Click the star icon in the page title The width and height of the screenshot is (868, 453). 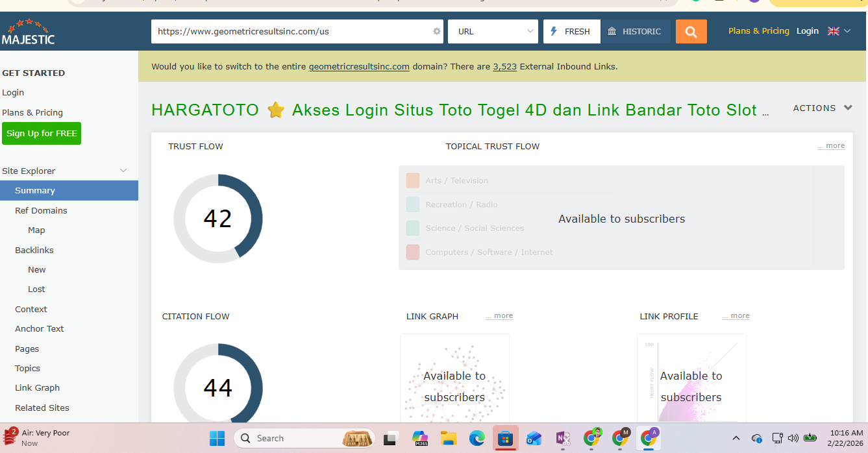click(x=276, y=110)
